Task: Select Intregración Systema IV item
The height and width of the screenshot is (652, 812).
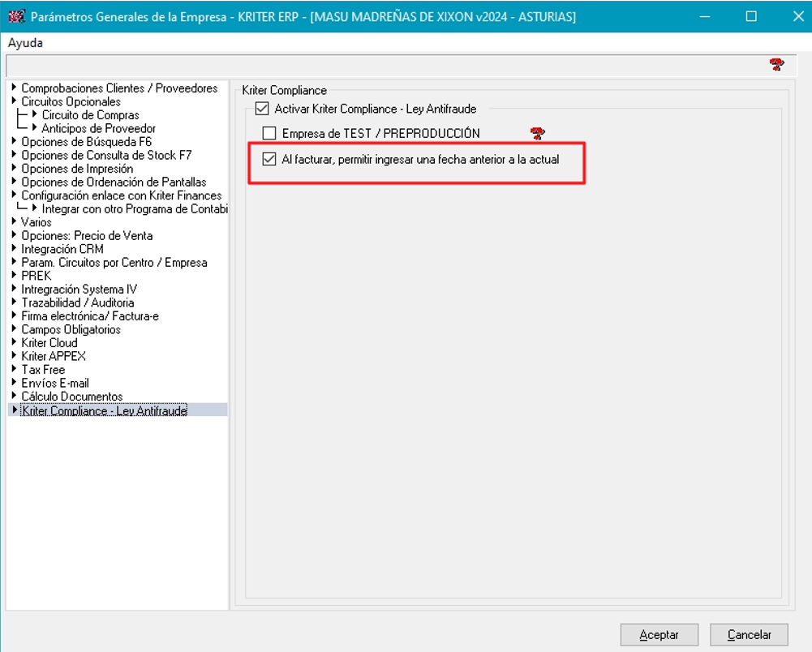Action: [79, 290]
